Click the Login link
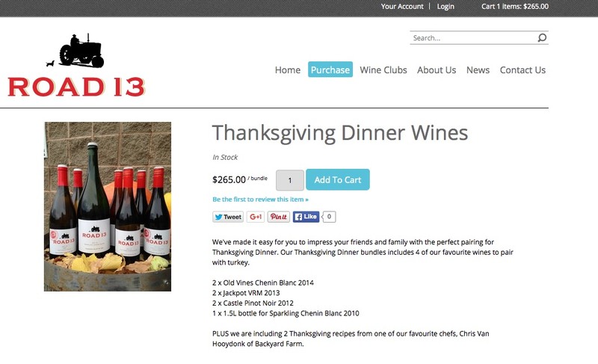This screenshot has width=598, height=364. 446,7
